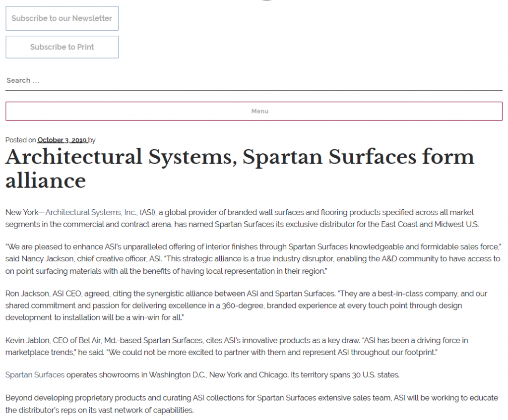Image resolution: width=508 pixels, height=420 pixels.
Task: Click paragraph starting "We are pleased to enhance"
Action: 254,259
